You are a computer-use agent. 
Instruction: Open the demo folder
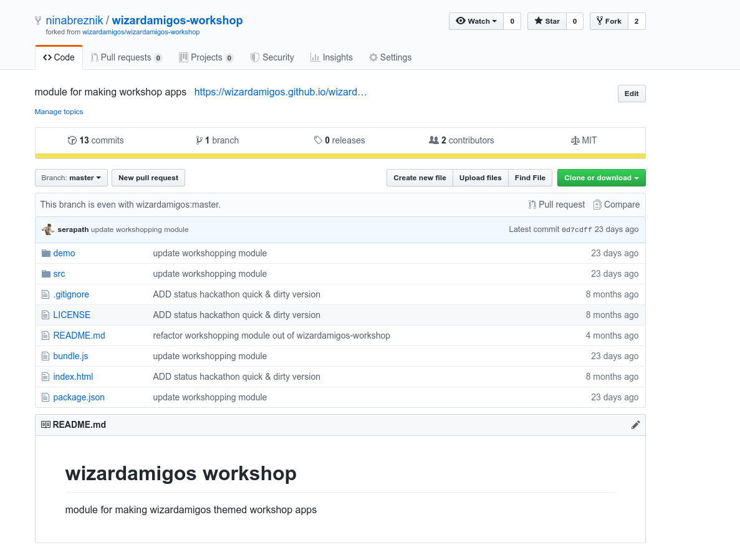(x=64, y=253)
